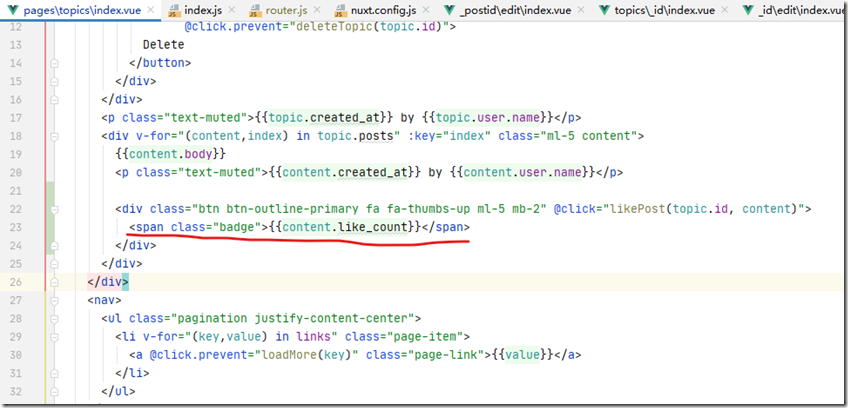The width and height of the screenshot is (848, 408).
Task: Click the closing </li> tag
Action: tap(132, 373)
